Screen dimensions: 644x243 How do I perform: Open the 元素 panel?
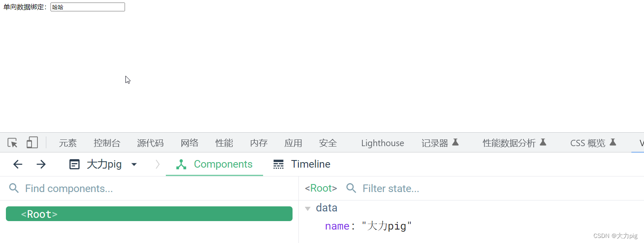pyautogui.click(x=67, y=143)
